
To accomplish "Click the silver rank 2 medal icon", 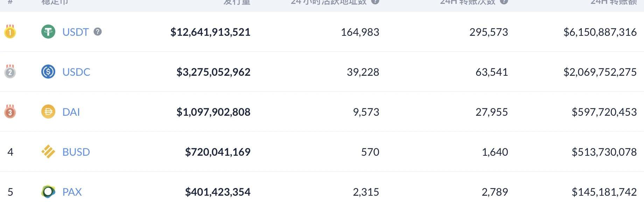I will point(10,72).
